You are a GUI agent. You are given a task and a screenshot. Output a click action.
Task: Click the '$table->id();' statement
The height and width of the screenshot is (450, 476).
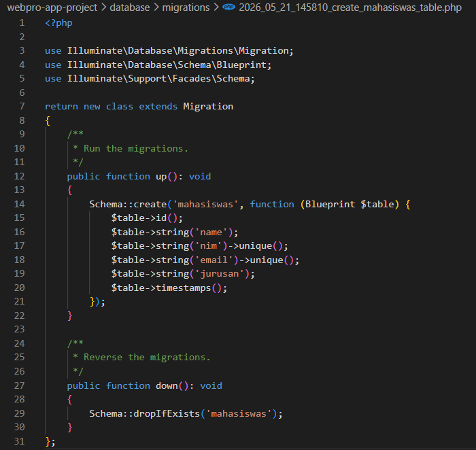click(x=147, y=218)
